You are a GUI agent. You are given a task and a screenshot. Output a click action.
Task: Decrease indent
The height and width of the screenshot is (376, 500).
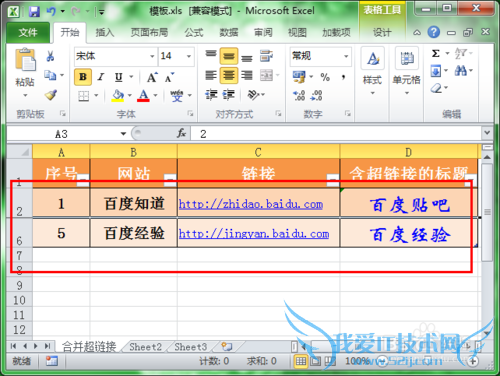(211, 95)
